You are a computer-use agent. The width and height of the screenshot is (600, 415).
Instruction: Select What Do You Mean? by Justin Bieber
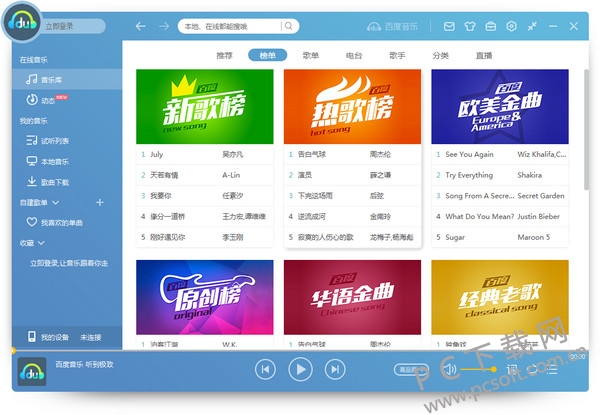point(500,216)
